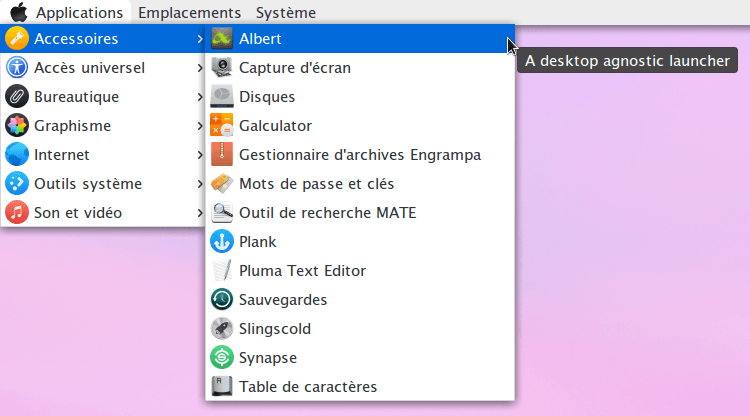
Task: Expand the Bureautique submenu chevron
Action: pos(200,97)
